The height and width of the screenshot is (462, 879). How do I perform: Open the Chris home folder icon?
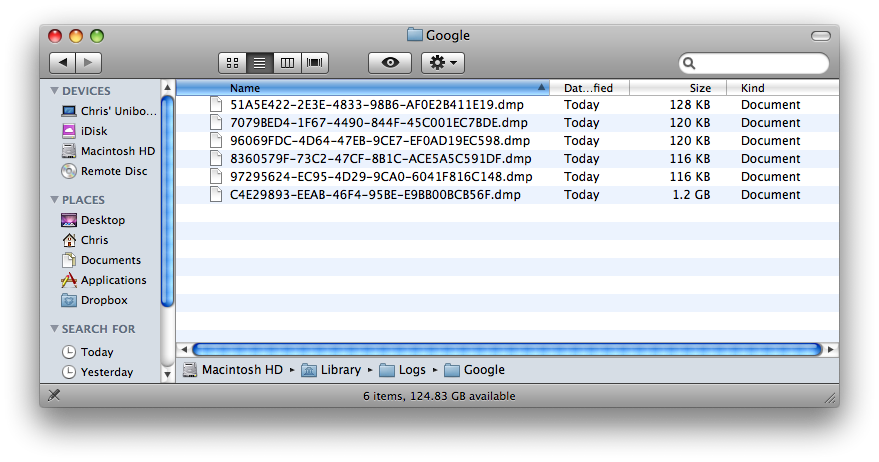pyautogui.click(x=69, y=240)
